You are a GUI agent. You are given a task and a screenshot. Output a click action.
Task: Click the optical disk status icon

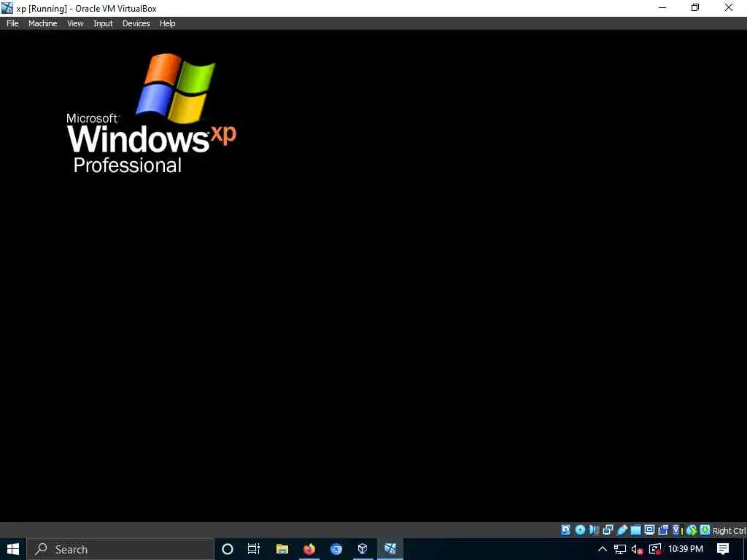[580, 530]
